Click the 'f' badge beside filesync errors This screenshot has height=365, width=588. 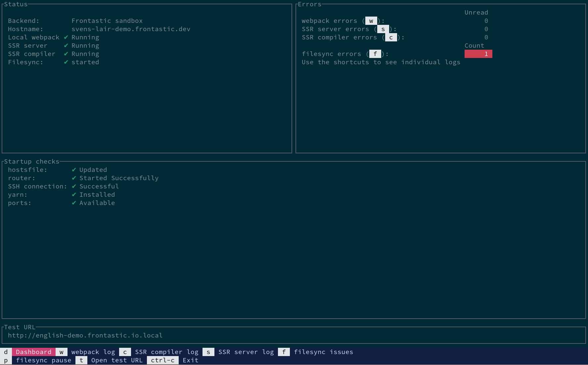pos(375,54)
